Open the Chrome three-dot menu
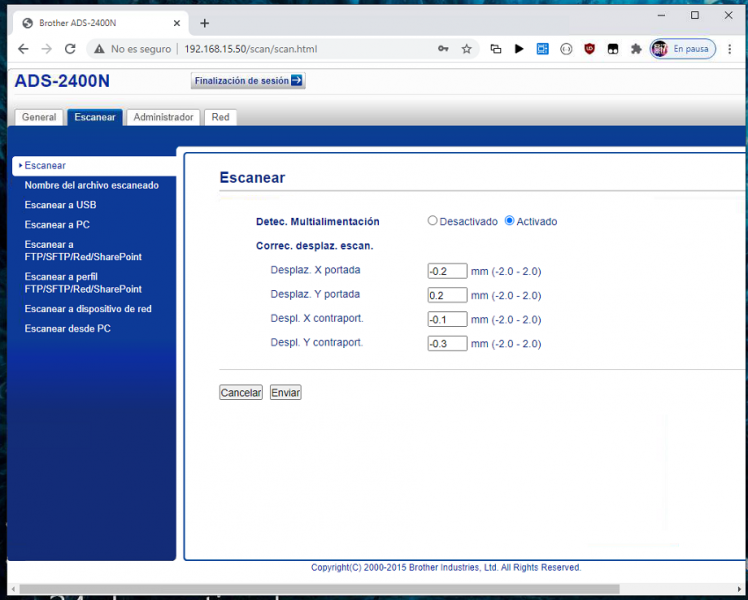Viewport: 748px width, 600px height. tap(730, 49)
